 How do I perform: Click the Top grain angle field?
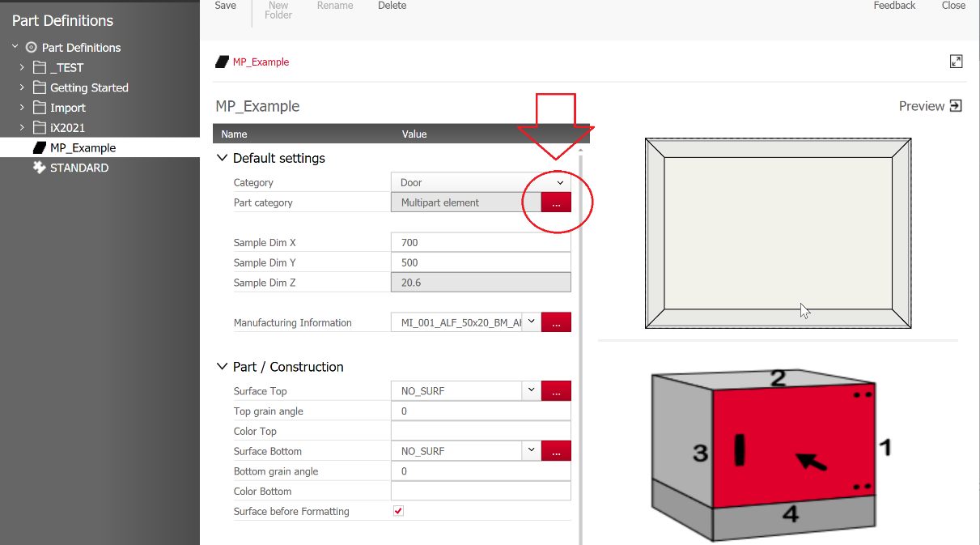pos(481,411)
